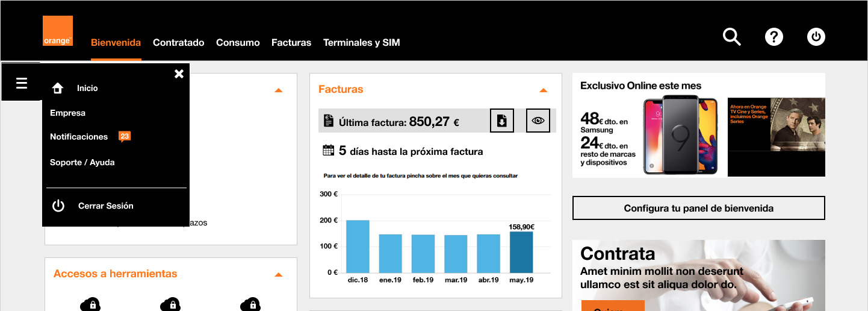Switch to the Contratado tab

click(178, 43)
